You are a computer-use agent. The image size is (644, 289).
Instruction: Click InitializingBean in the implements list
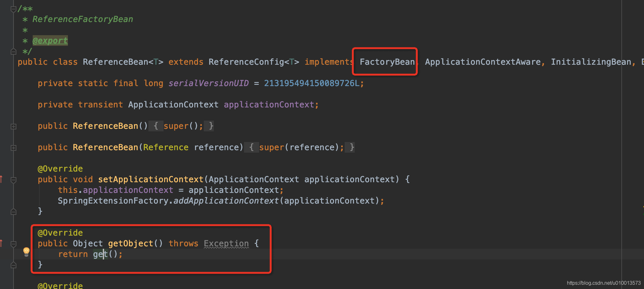click(x=591, y=62)
